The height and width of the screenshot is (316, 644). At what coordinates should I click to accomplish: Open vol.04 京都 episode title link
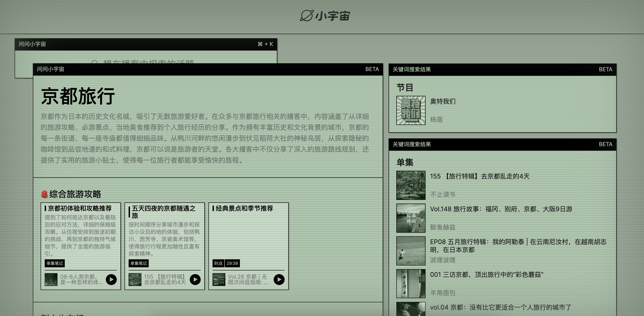click(500, 307)
